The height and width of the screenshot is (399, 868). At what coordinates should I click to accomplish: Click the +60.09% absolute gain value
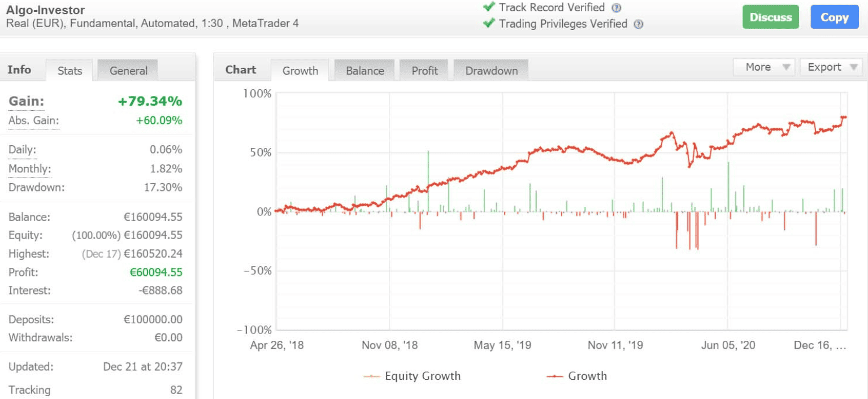point(159,120)
